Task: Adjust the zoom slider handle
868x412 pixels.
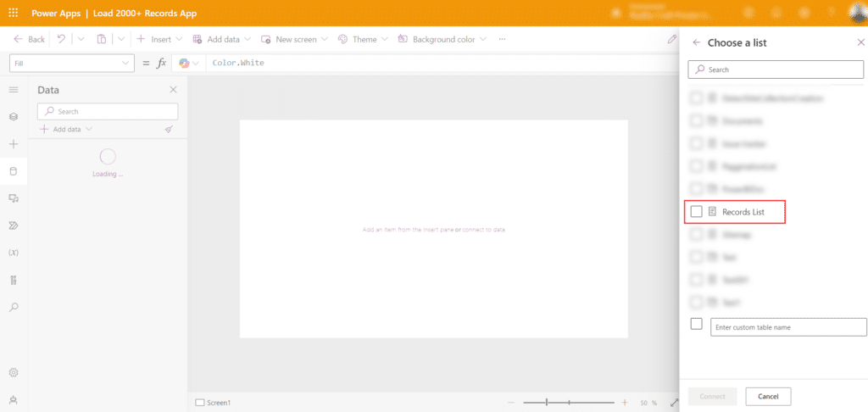Action: [x=547, y=402]
